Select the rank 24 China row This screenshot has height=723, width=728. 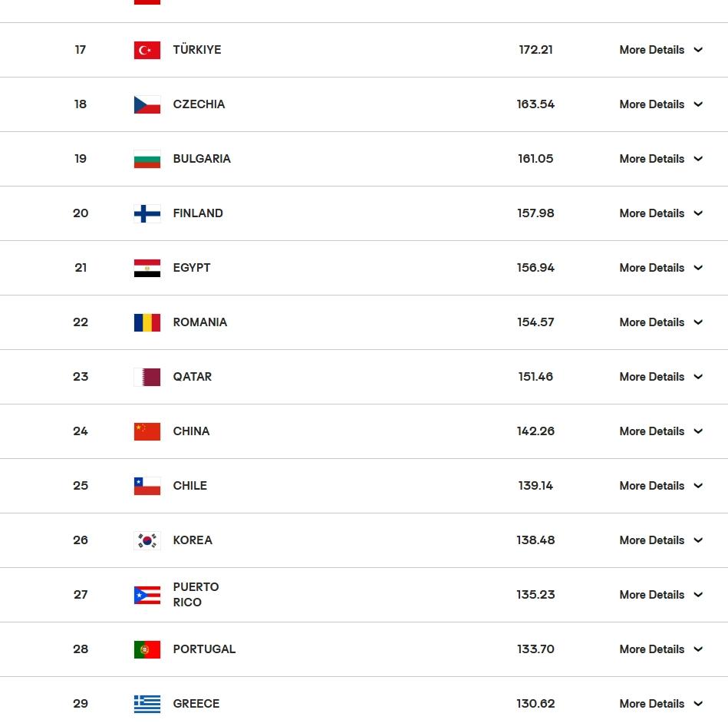pos(364,431)
